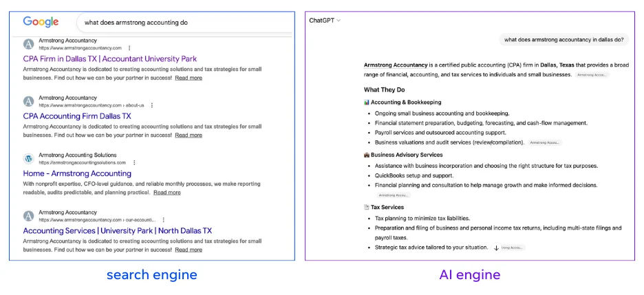Image resolution: width=644 pixels, height=295 pixels.
Task: Click Read more under the CPA Firm in Dallas result
Action: [189, 78]
